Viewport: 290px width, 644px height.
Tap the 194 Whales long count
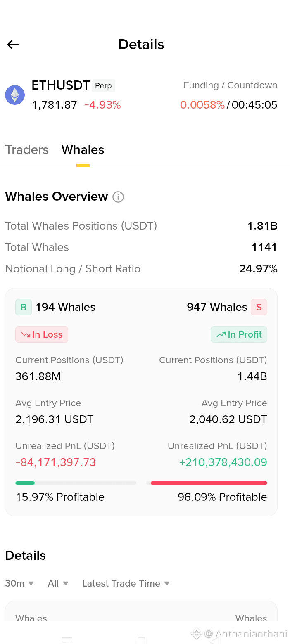coord(66,307)
